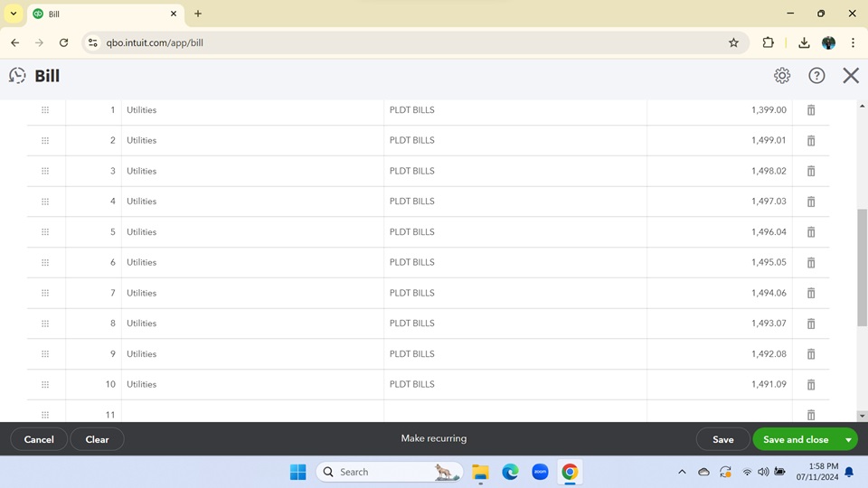Show hidden system tray icons

point(682,472)
